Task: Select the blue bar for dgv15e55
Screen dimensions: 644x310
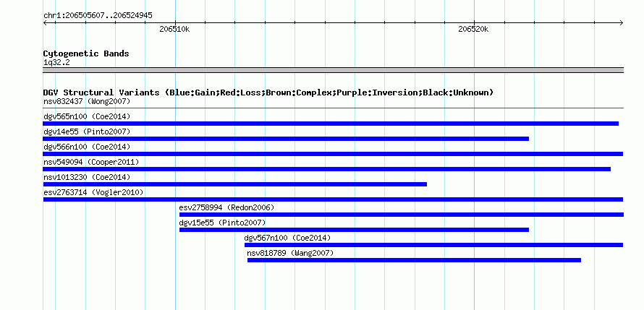Action: [354, 230]
